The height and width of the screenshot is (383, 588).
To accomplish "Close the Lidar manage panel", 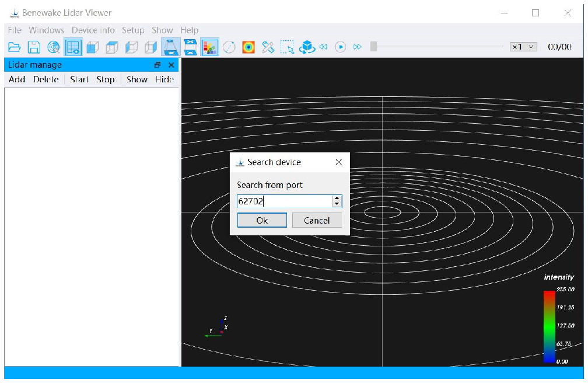I will point(171,65).
